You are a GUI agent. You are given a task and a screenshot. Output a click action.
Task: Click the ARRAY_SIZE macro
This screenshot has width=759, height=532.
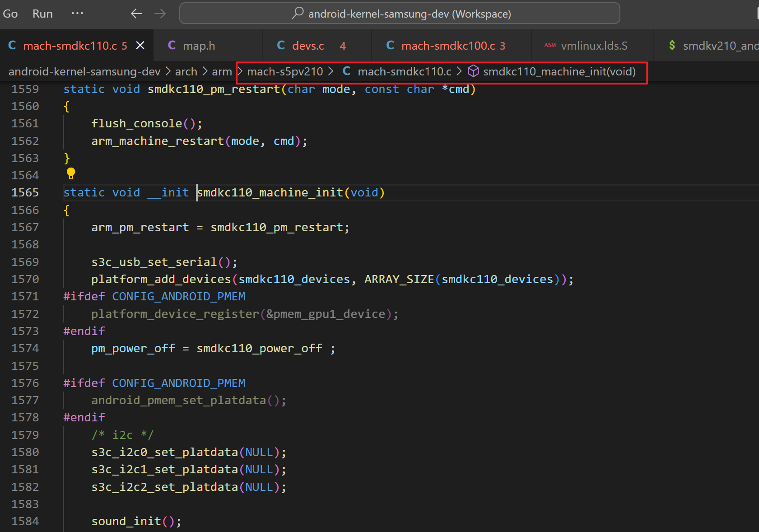click(x=399, y=279)
